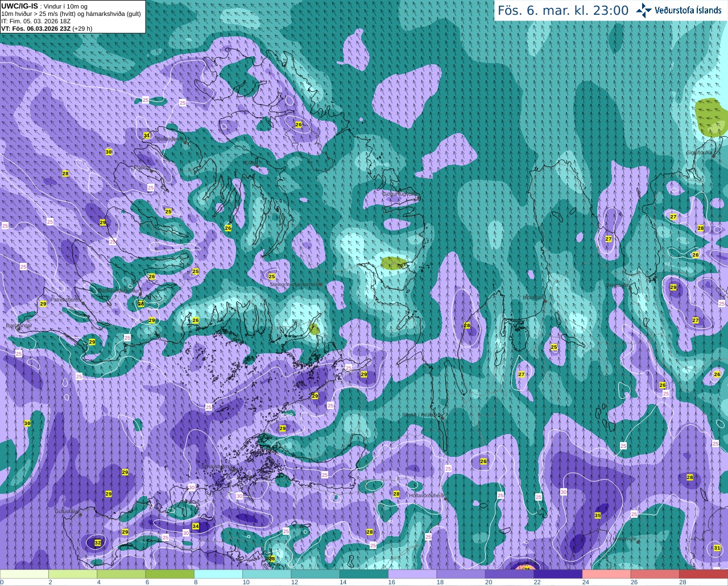Select the 18–20 m/s purple swatch
Image resolution: width=728 pixels, height=586 pixels.
461,574
